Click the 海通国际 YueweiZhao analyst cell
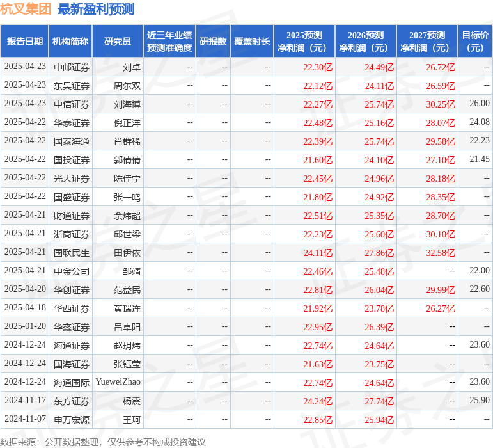This screenshot has height=448, width=493. (118, 382)
